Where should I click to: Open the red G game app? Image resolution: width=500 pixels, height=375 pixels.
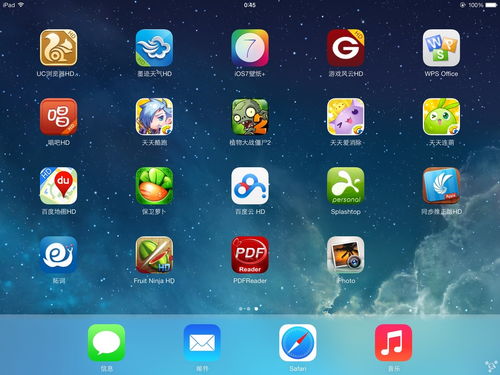(x=346, y=48)
